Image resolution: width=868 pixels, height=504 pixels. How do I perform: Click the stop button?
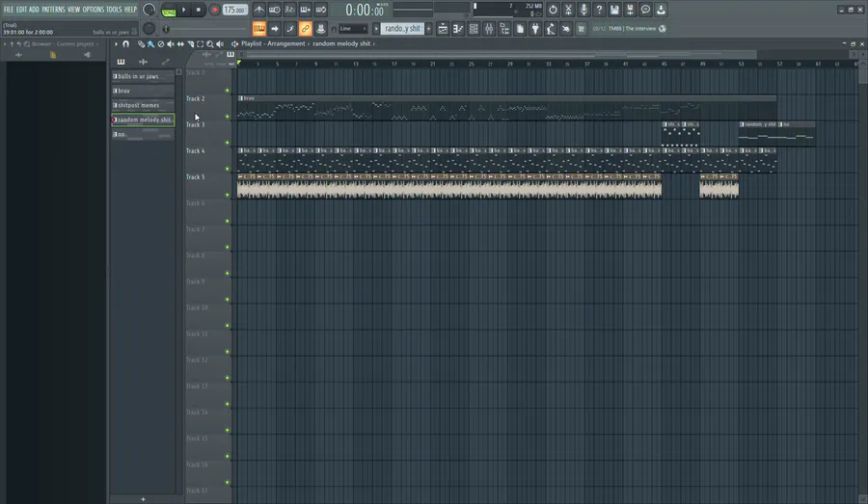click(x=199, y=10)
